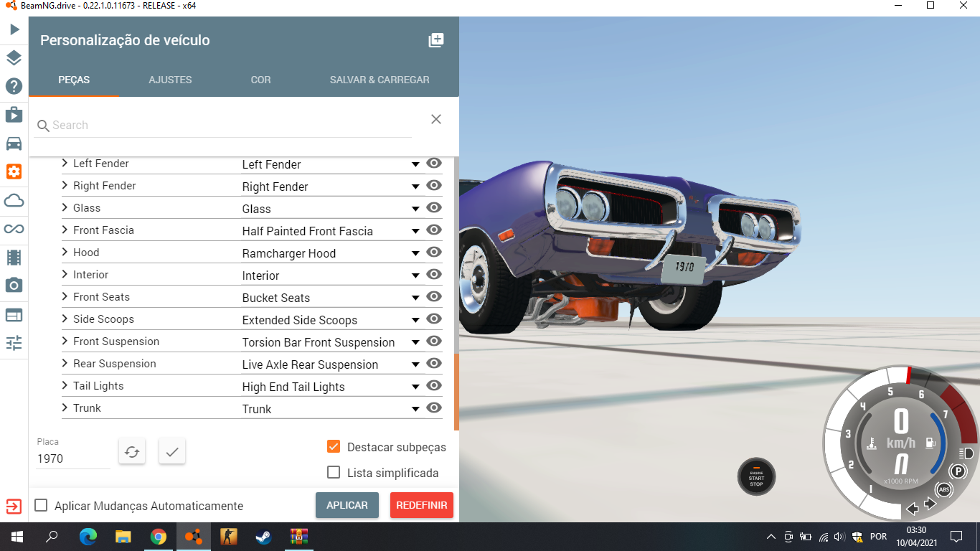Open the environment cloud icon
This screenshot has height=551, width=980.
coord(14,200)
